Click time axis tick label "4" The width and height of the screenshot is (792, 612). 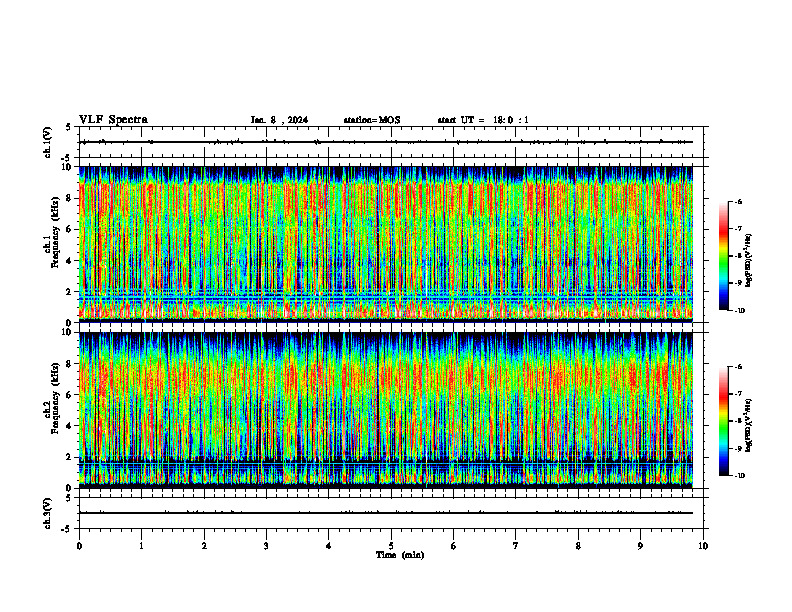(x=328, y=546)
